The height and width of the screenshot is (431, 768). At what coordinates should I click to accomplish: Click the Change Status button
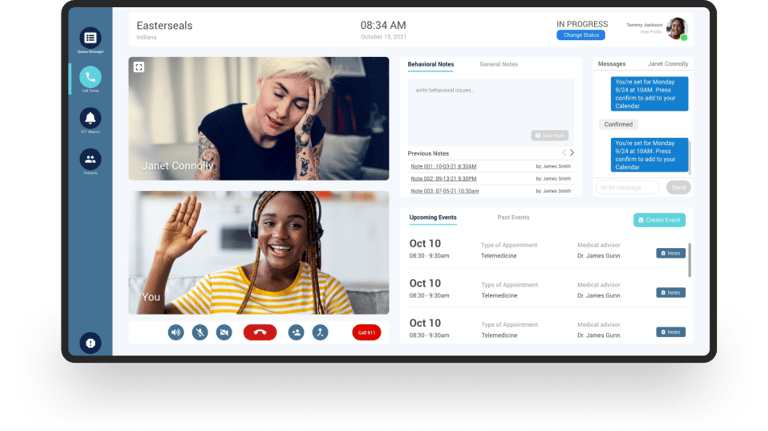click(x=581, y=35)
